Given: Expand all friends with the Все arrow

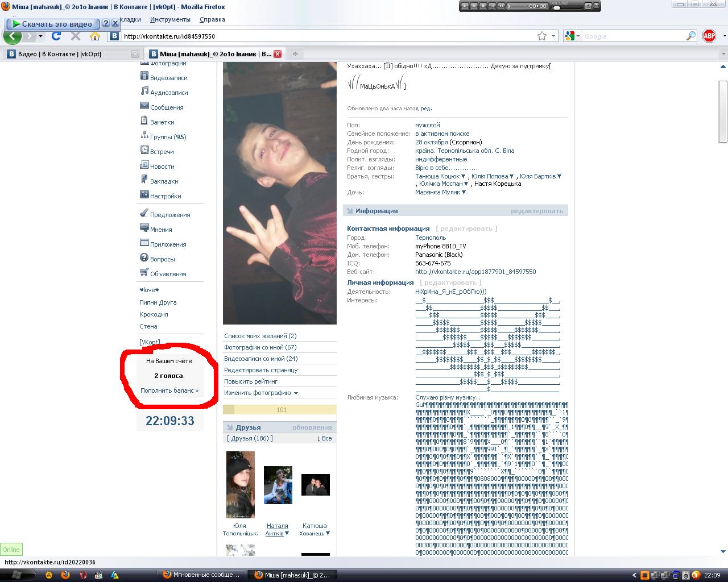Looking at the screenshot, I should click(324, 438).
